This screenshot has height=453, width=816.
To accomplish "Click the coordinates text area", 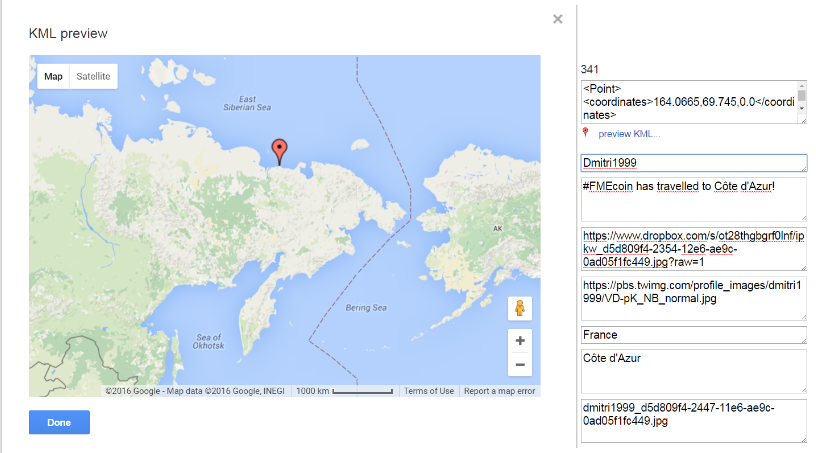I will 688,103.
